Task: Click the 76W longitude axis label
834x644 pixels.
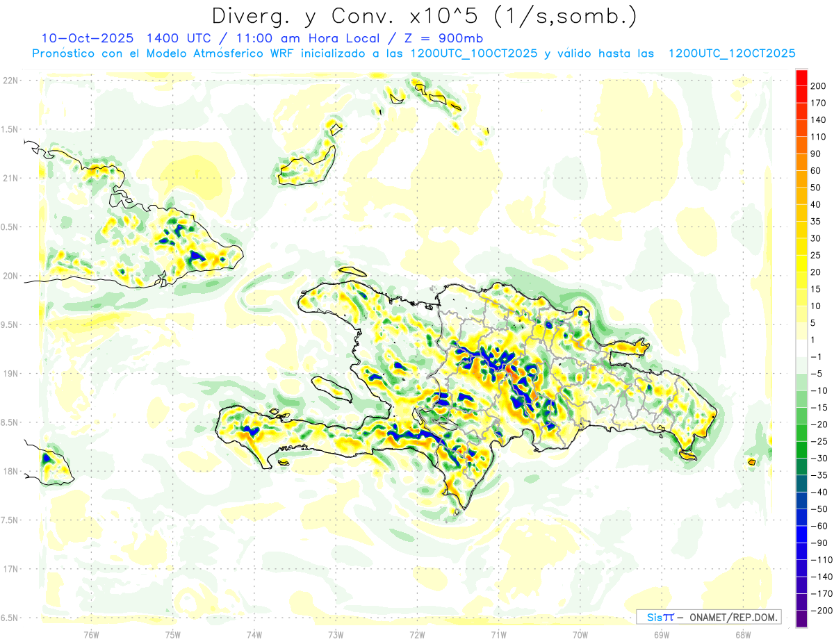Action: (x=91, y=634)
